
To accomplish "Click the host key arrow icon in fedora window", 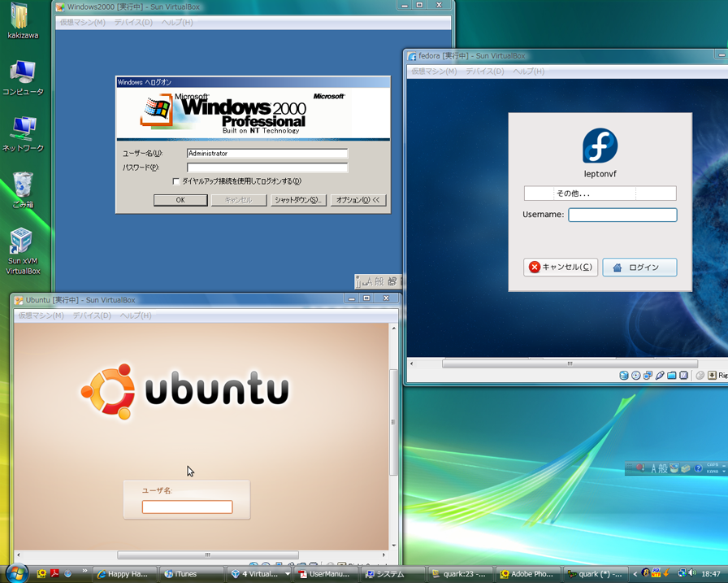I will [712, 376].
